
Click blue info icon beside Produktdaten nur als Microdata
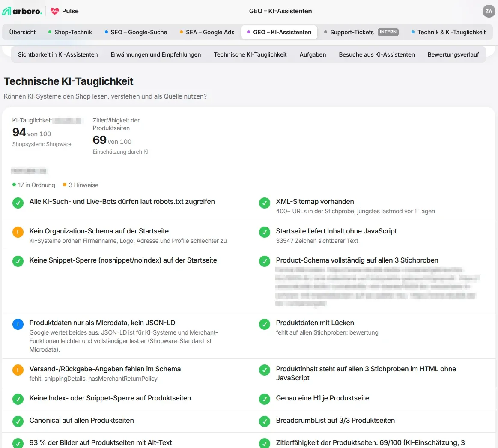[x=18, y=324]
